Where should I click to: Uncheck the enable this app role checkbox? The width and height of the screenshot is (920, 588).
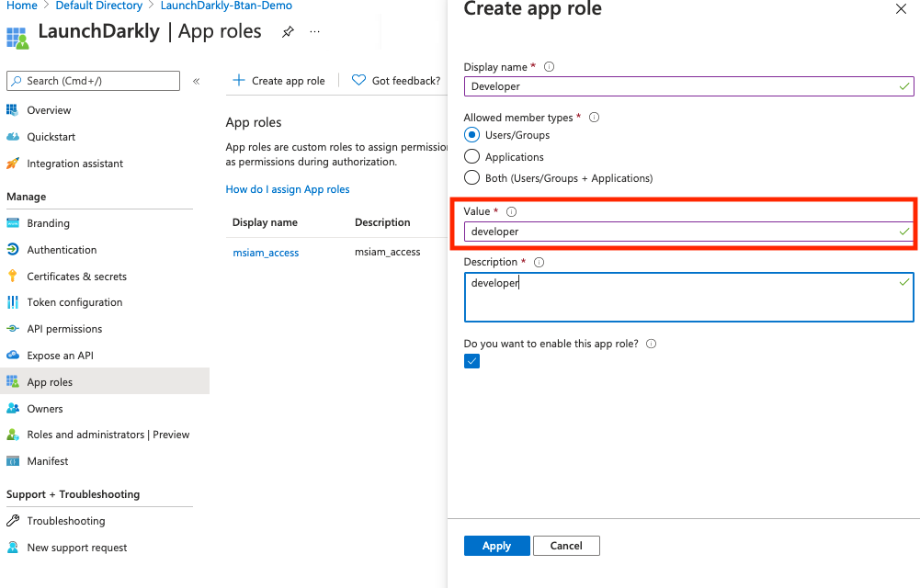(472, 361)
